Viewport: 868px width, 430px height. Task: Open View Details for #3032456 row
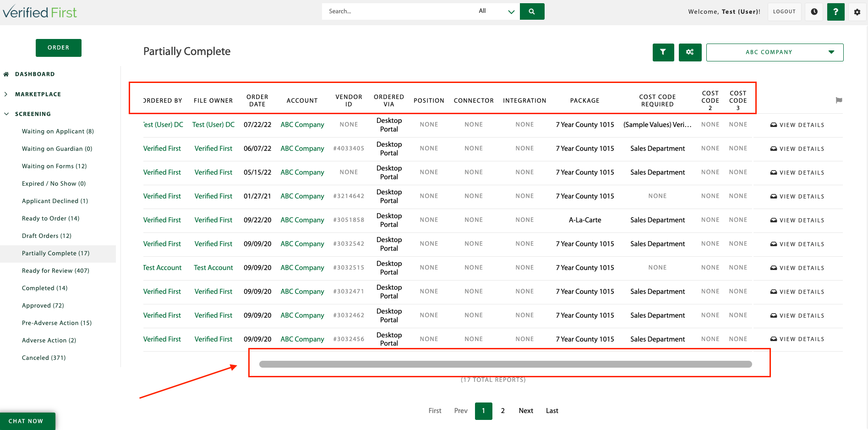(x=797, y=339)
